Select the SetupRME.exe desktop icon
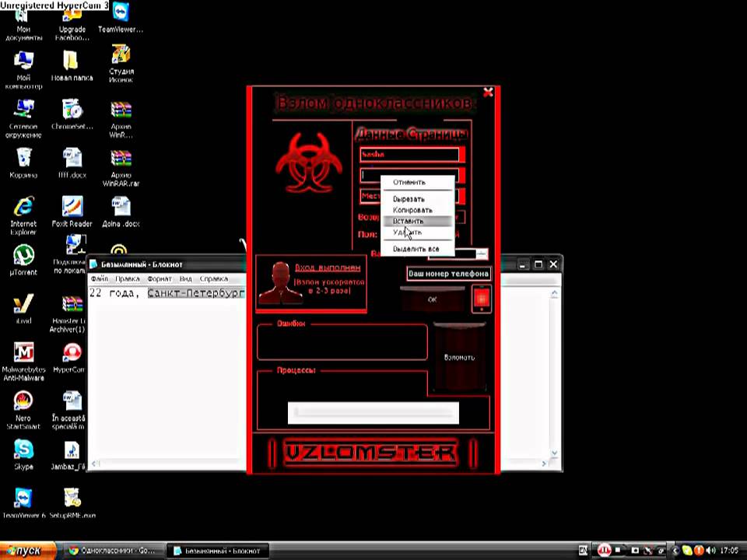Image resolution: width=747 pixels, height=560 pixels. click(72, 503)
